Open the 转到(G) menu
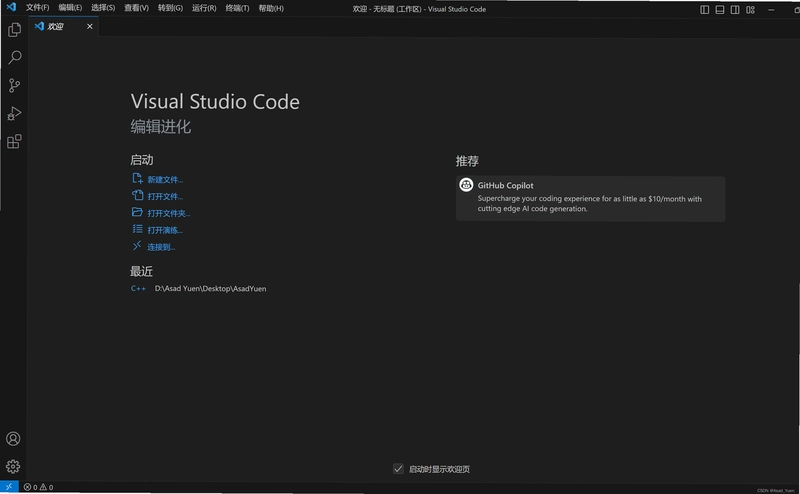Image resolution: width=800 pixels, height=494 pixels. pos(170,8)
